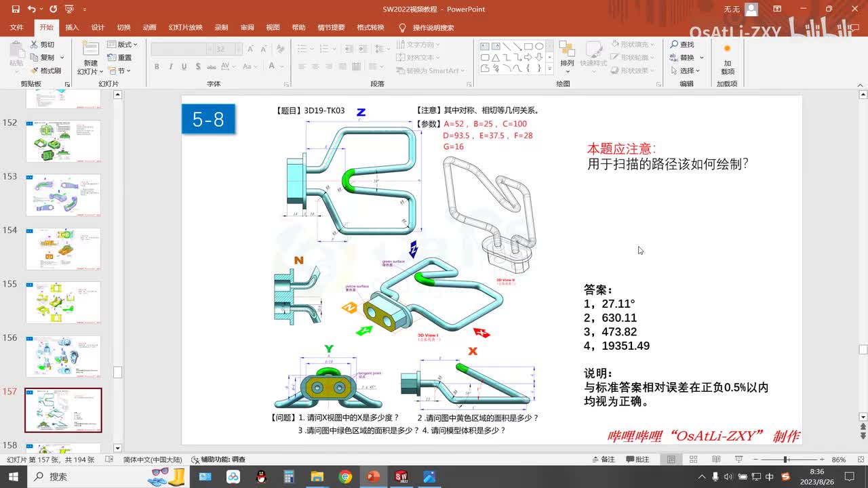Click zoom out minus button

coord(755,460)
